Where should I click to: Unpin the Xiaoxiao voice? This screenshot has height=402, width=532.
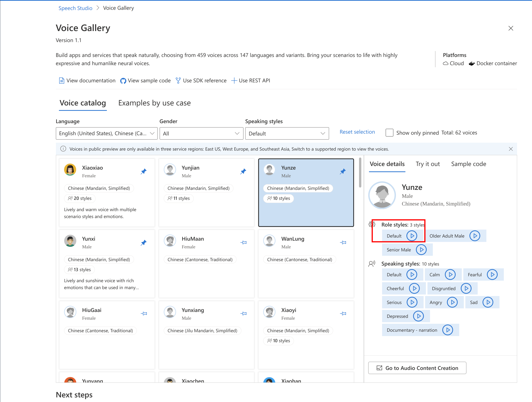[144, 171]
